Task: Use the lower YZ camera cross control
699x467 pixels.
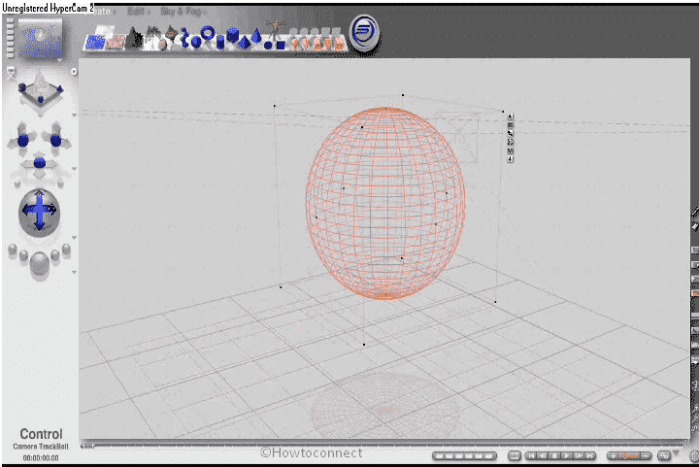Action: (x=40, y=163)
